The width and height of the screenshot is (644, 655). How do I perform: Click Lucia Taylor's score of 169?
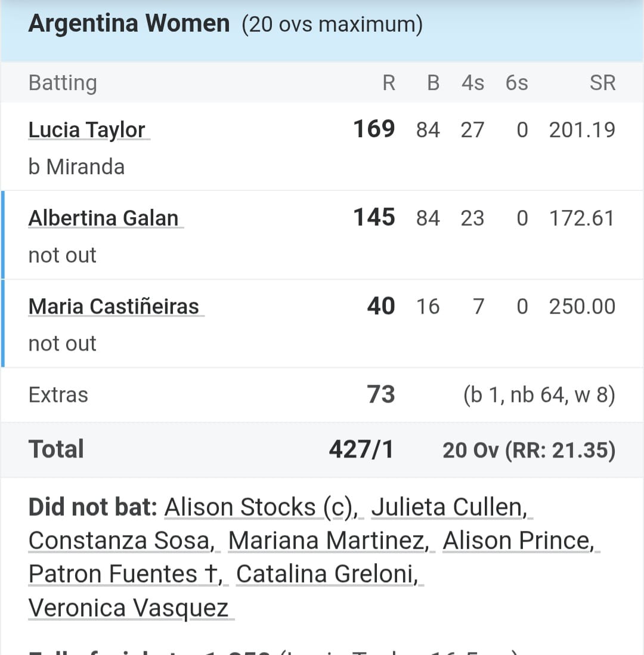[374, 129]
